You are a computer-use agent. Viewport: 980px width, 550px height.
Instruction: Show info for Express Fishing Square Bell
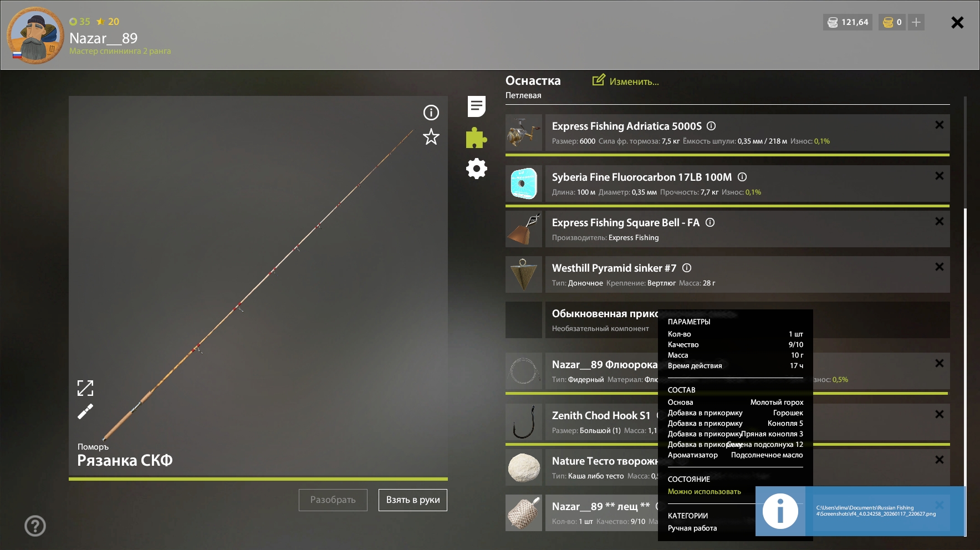pos(710,222)
